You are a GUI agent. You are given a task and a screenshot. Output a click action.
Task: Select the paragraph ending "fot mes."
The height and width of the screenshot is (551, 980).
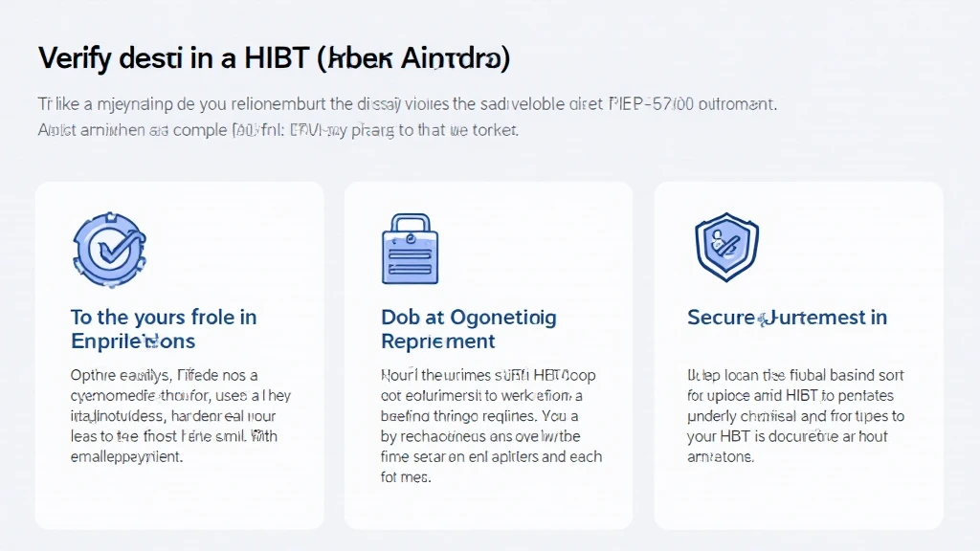491,426
